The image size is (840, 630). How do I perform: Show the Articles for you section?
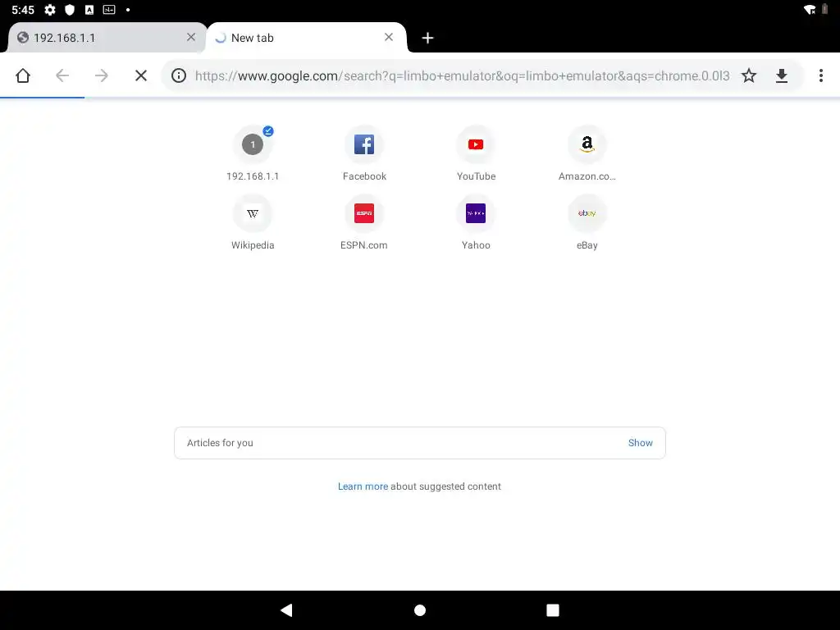[640, 443]
